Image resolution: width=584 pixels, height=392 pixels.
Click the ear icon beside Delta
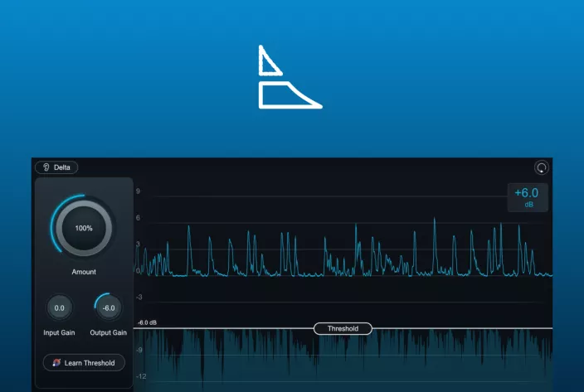click(46, 167)
